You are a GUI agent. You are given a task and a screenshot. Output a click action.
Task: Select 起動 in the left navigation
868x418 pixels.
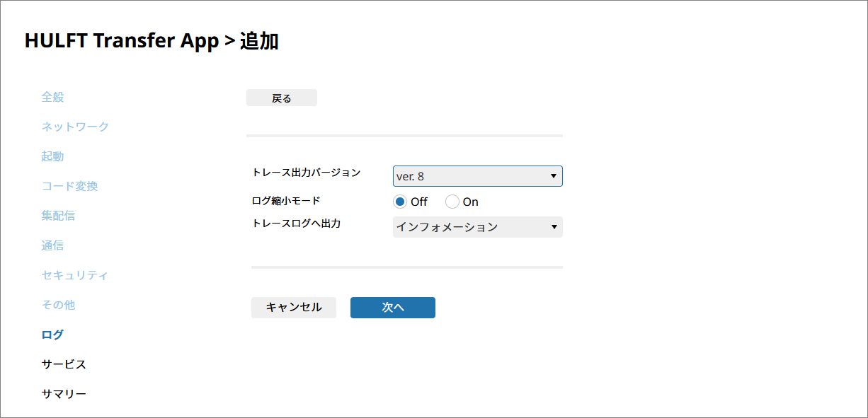click(x=52, y=156)
